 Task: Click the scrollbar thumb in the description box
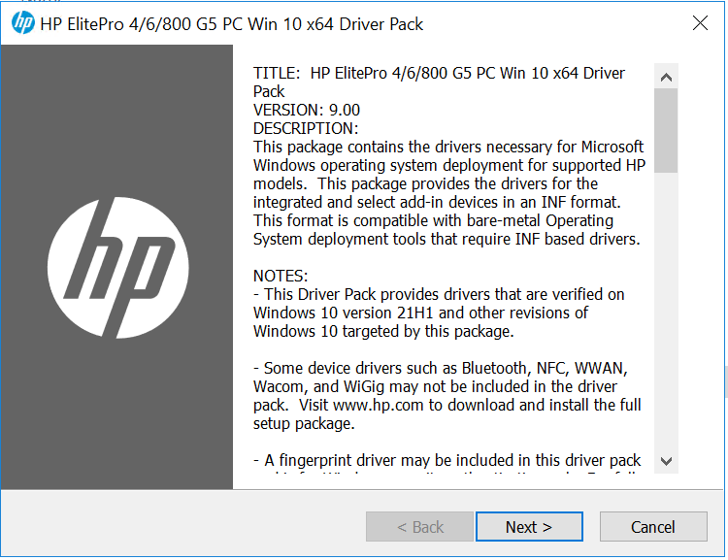pos(666,130)
